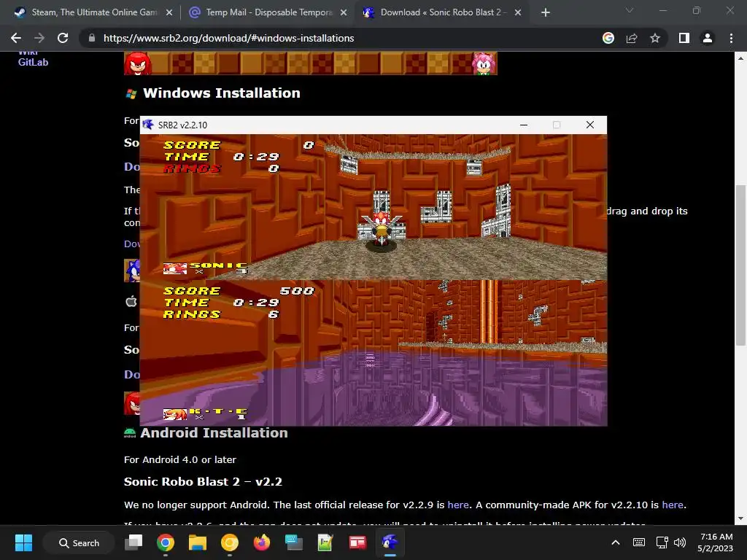
Task: Reload the srb2.org page
Action: tap(63, 38)
